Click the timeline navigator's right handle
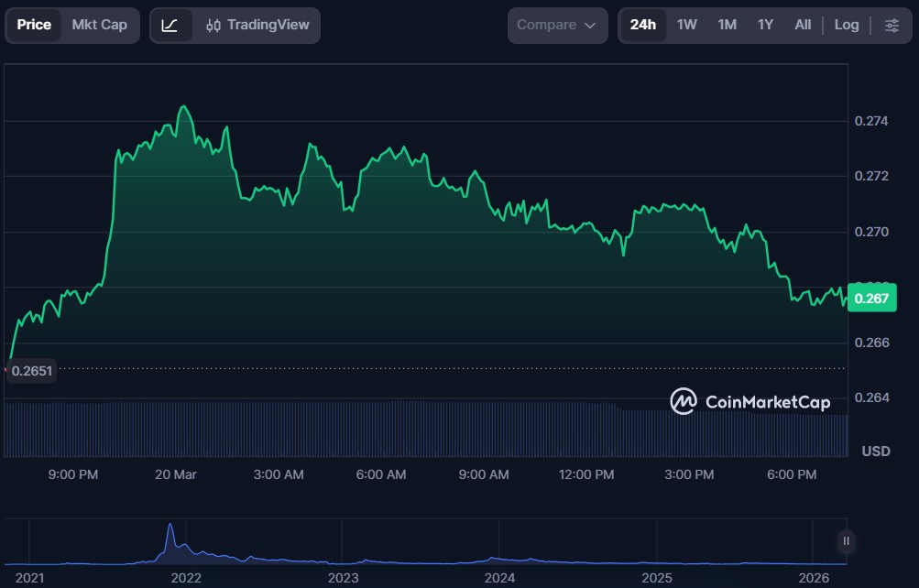 tap(846, 541)
